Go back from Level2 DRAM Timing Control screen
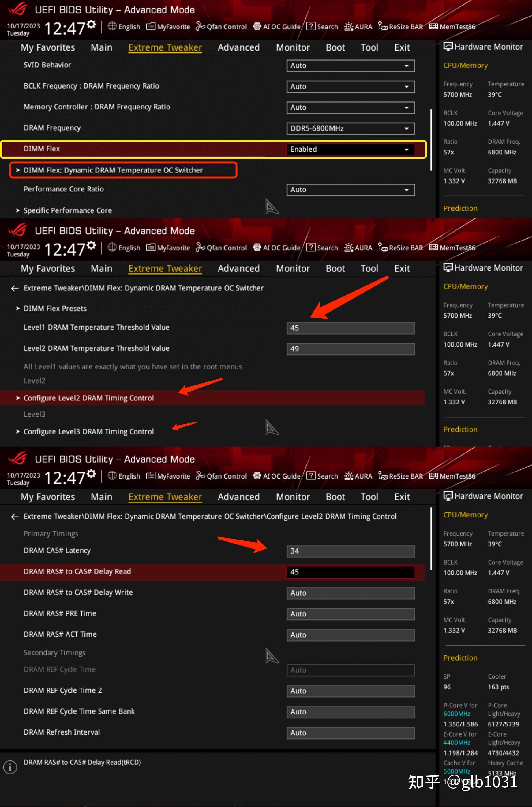Screen dimensions: 532x807 tap(15, 517)
